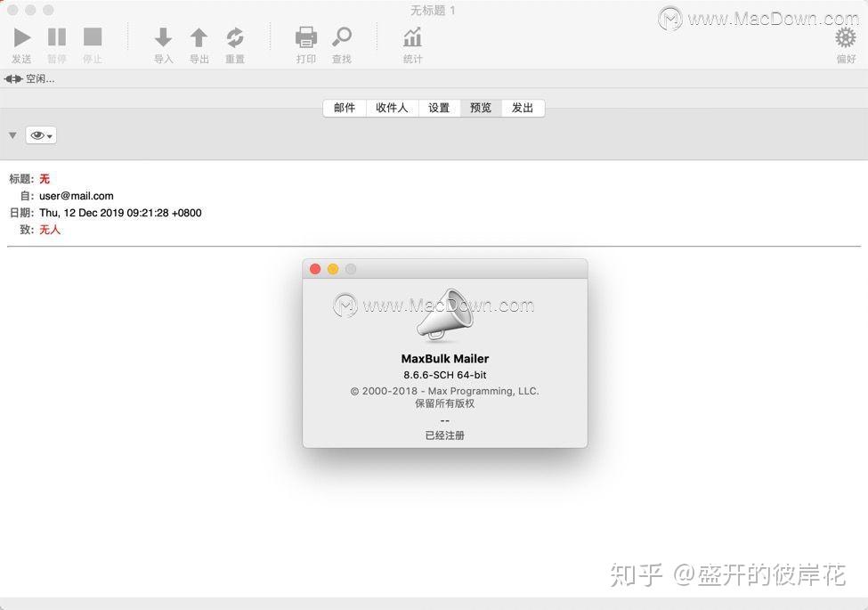Image resolution: width=868 pixels, height=610 pixels.
Task: Click the MaxBulk Mailer title text
Action: click(445, 359)
